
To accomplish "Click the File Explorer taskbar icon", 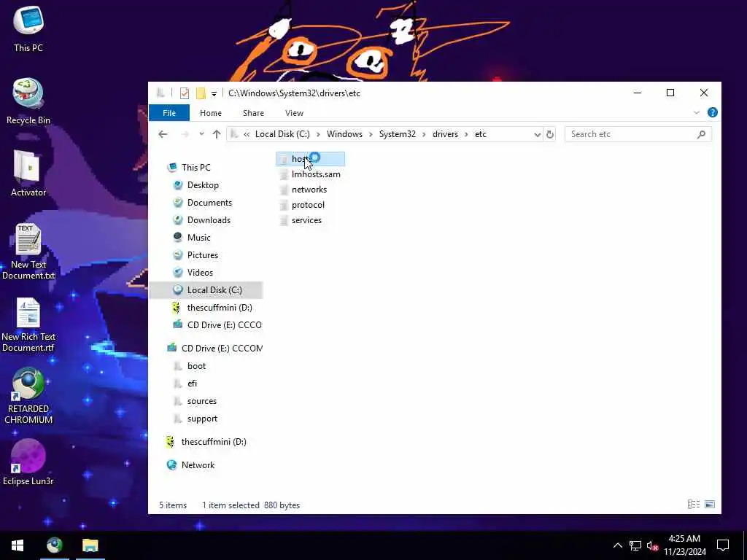I will pyautogui.click(x=90, y=545).
